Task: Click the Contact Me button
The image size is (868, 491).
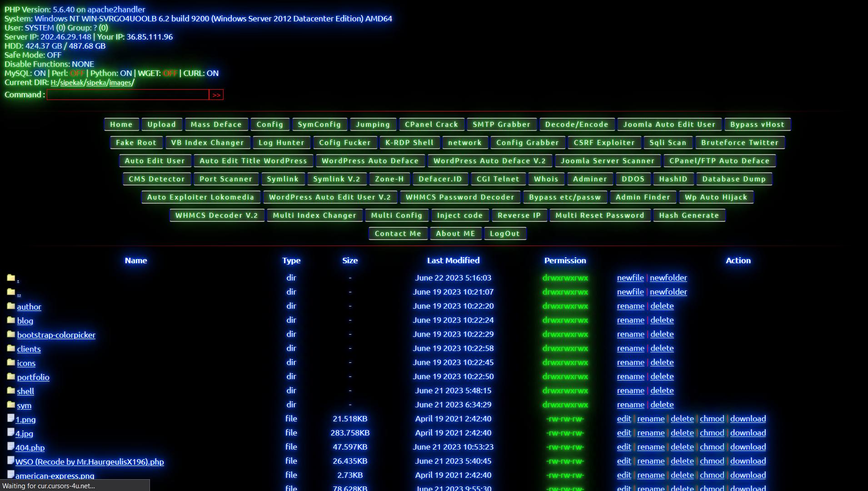Action: 398,234
